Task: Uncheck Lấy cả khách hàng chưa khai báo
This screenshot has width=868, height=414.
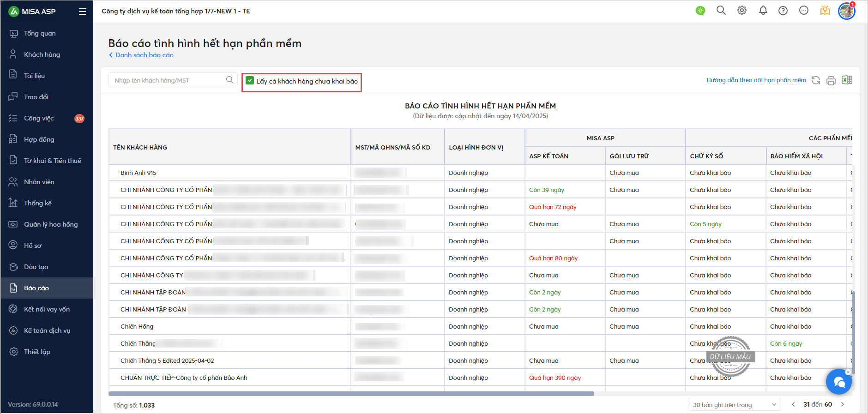Action: (x=250, y=81)
